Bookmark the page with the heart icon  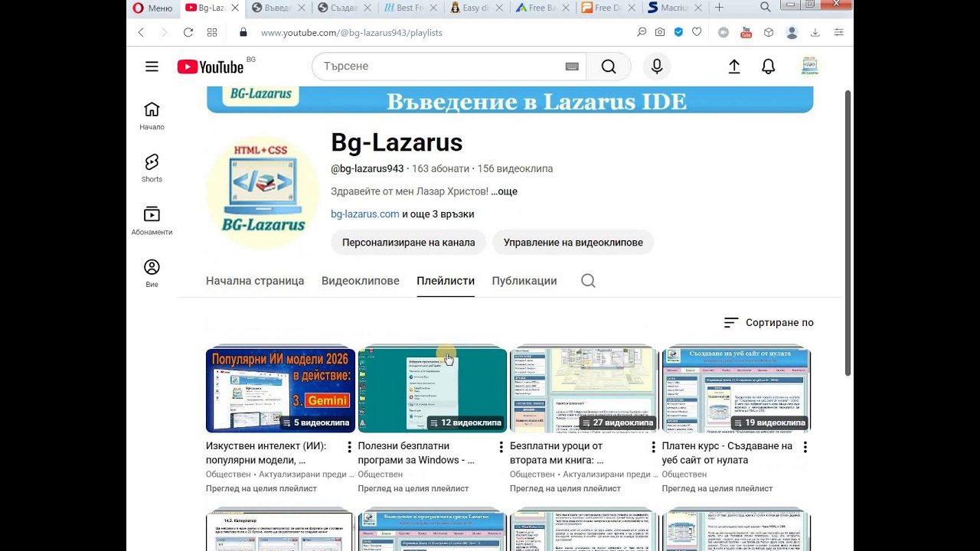click(x=697, y=32)
